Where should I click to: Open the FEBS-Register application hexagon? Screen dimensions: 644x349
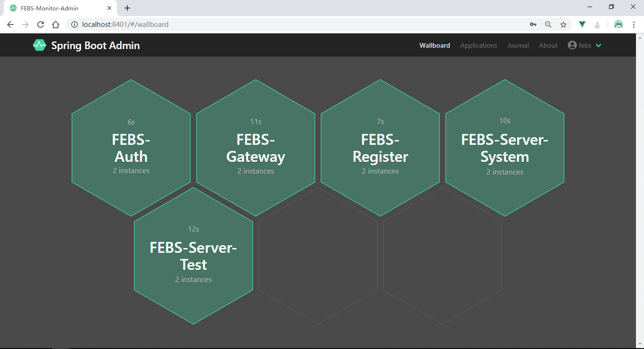(380, 148)
